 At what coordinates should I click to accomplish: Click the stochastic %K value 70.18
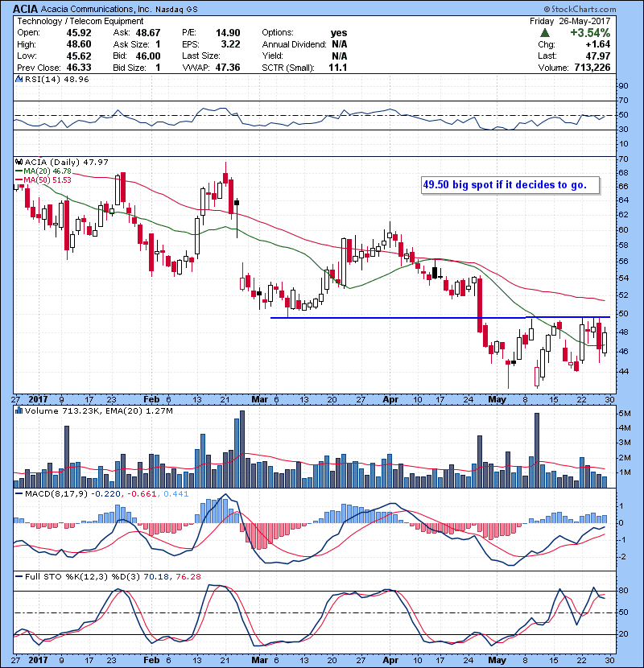[156, 576]
